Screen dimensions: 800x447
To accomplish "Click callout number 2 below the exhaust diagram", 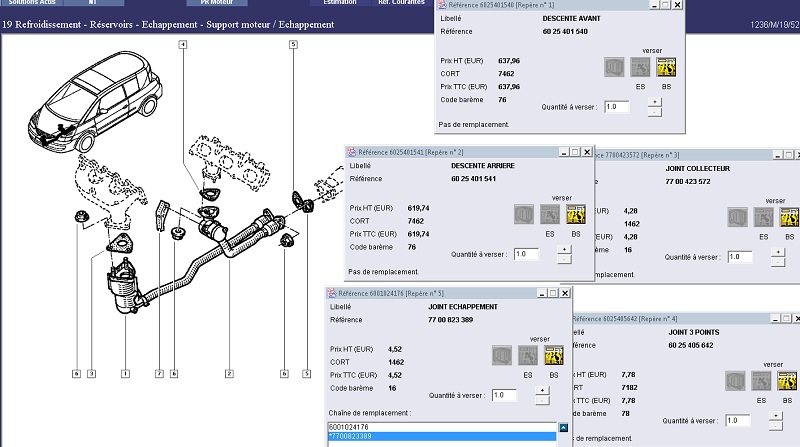I will [x=229, y=373].
